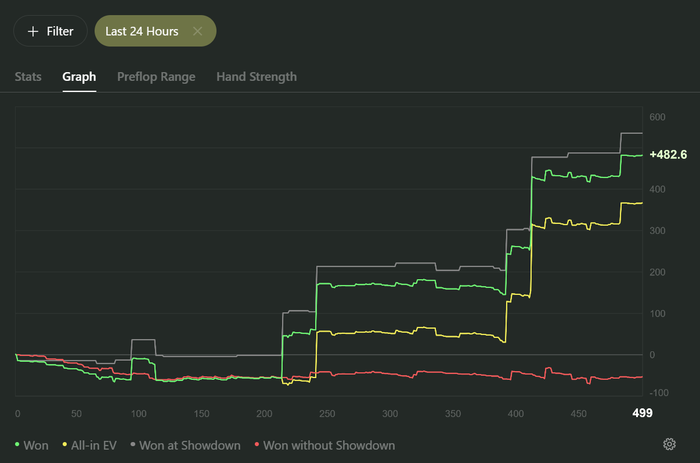Image resolution: width=700 pixels, height=463 pixels.
Task: Remove the Last 24 Hours filter
Action: (198, 31)
